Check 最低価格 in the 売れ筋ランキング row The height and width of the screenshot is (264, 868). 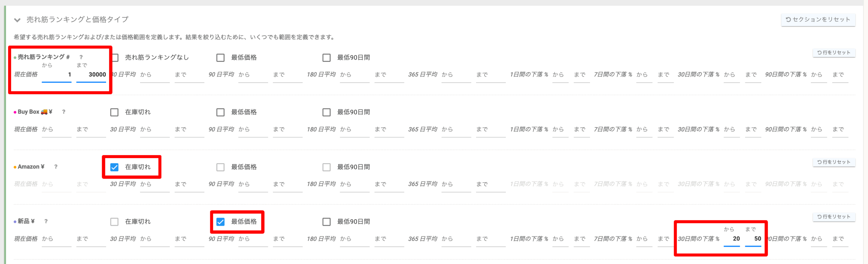(220, 58)
